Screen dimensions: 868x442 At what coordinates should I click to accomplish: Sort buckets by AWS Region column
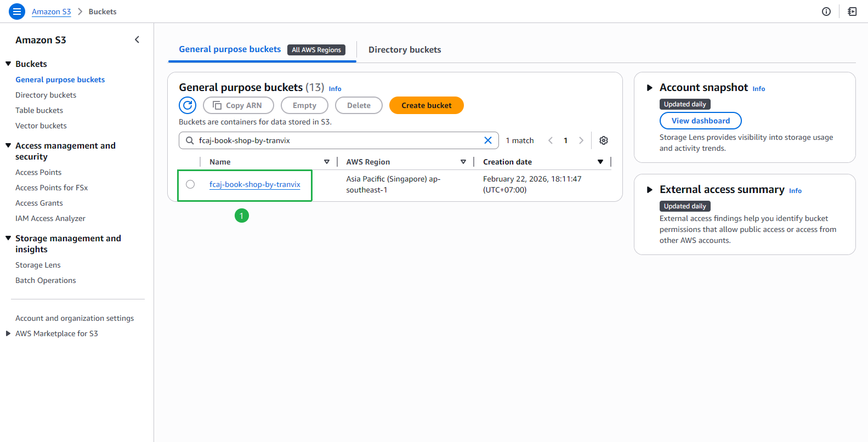[x=463, y=162]
